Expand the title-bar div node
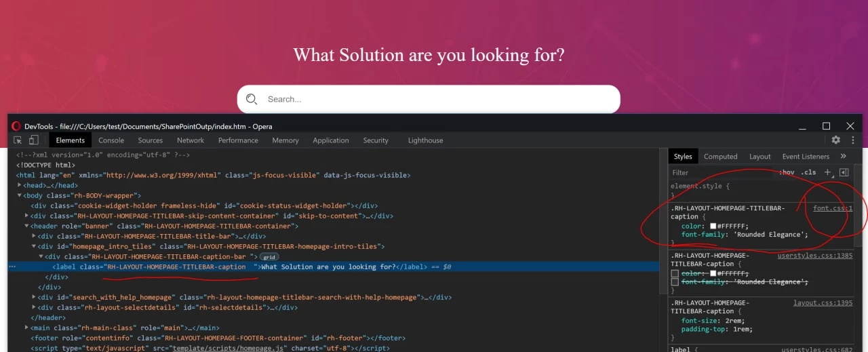Image resolution: width=868 pixels, height=352 pixels. [34, 236]
